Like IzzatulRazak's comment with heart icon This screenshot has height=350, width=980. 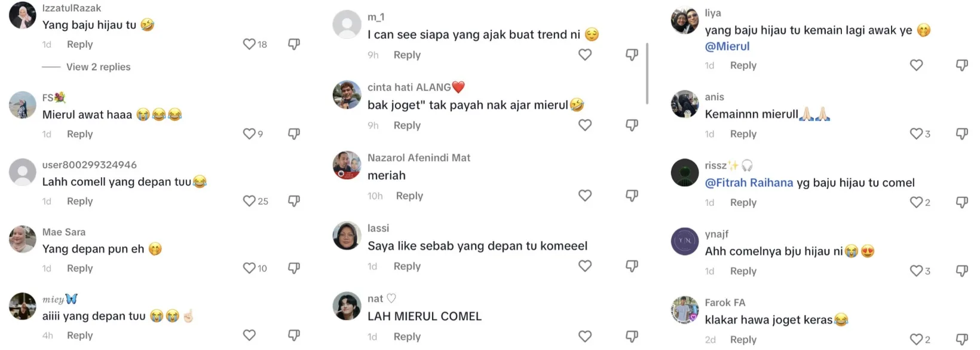point(249,44)
